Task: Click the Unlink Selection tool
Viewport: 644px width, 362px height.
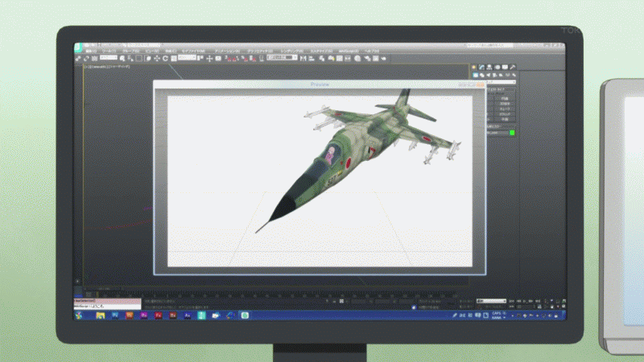Action: click(86, 58)
